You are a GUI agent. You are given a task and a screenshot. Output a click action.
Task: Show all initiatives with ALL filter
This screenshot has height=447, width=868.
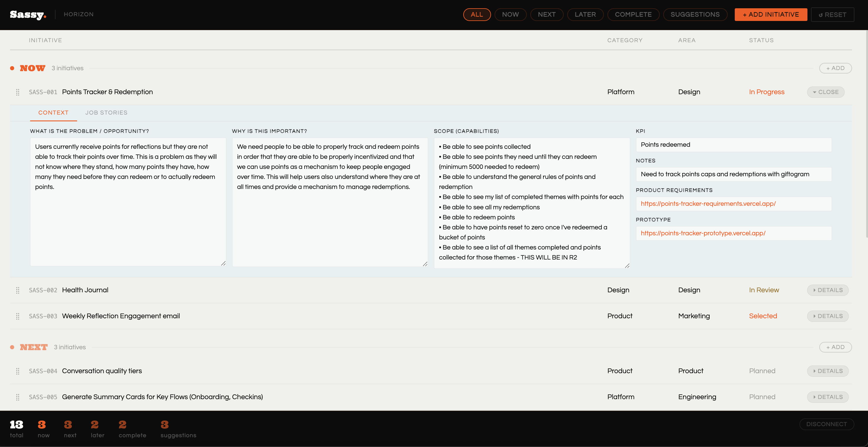(477, 14)
